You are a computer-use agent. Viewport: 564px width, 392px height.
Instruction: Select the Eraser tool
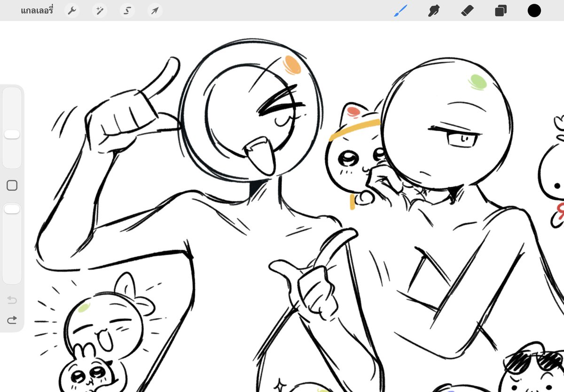467,10
